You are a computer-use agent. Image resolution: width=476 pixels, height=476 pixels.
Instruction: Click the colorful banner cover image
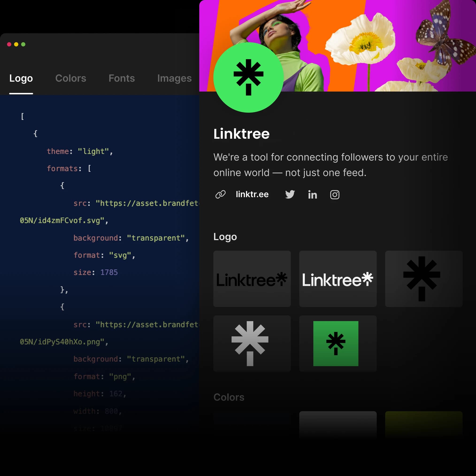[338, 46]
